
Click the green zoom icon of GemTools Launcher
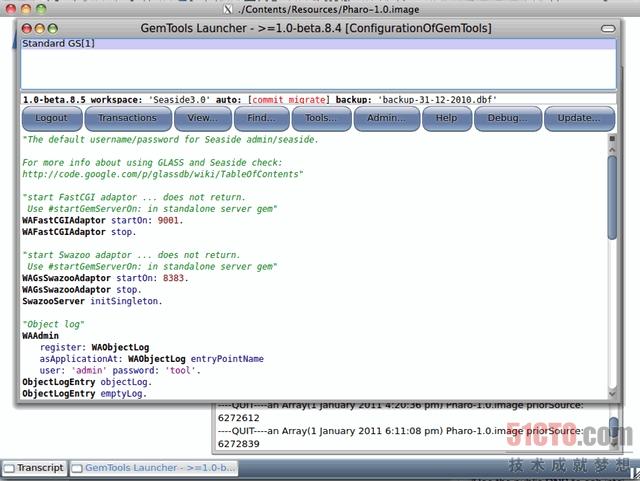53,29
